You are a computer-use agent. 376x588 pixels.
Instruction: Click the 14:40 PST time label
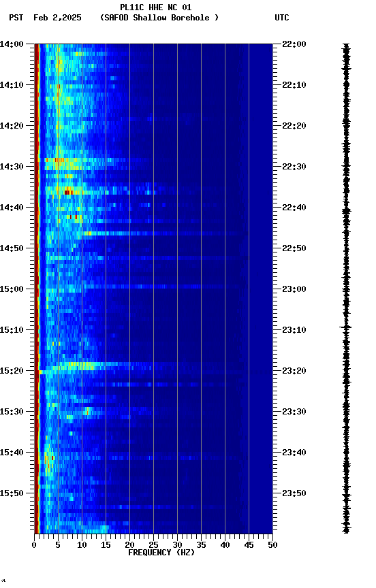point(12,208)
